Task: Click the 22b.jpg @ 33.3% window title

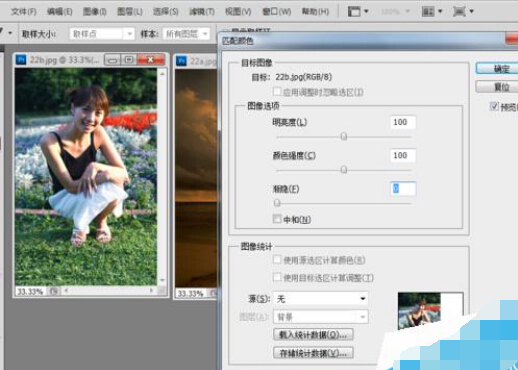Action: (x=65, y=60)
